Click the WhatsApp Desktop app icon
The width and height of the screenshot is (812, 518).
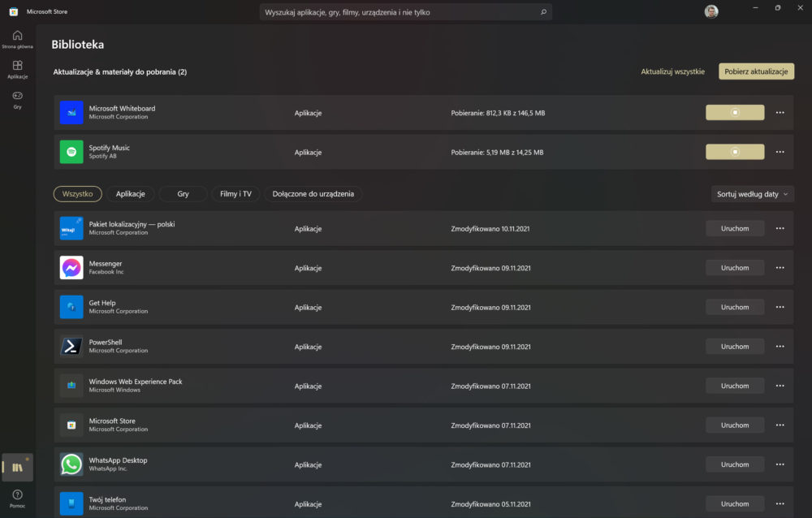(x=71, y=464)
